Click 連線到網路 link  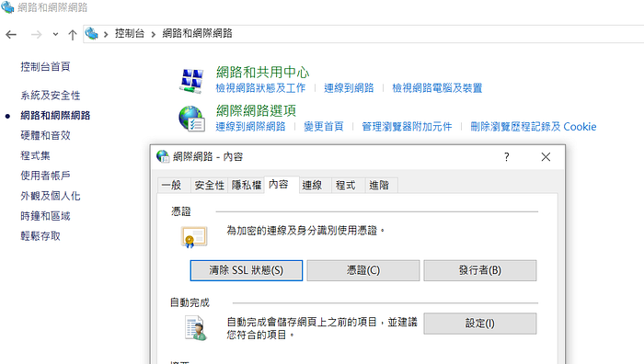(349, 88)
